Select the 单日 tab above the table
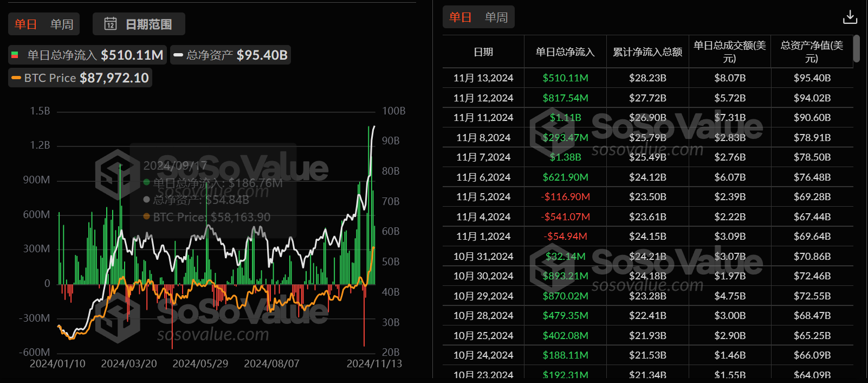 tap(460, 17)
